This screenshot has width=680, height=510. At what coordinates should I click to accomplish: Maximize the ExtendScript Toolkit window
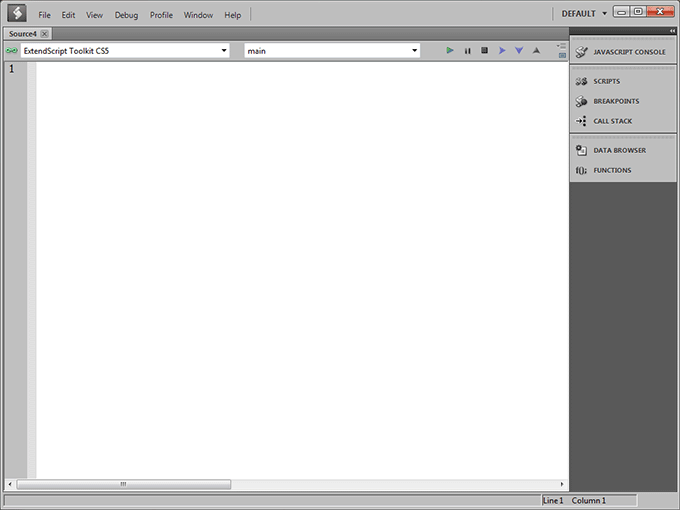(x=638, y=12)
